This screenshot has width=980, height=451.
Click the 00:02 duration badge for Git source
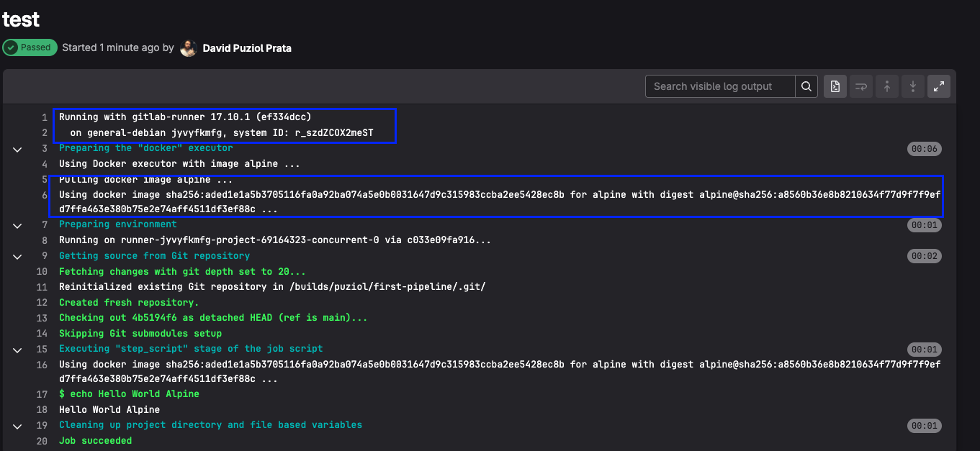924,256
